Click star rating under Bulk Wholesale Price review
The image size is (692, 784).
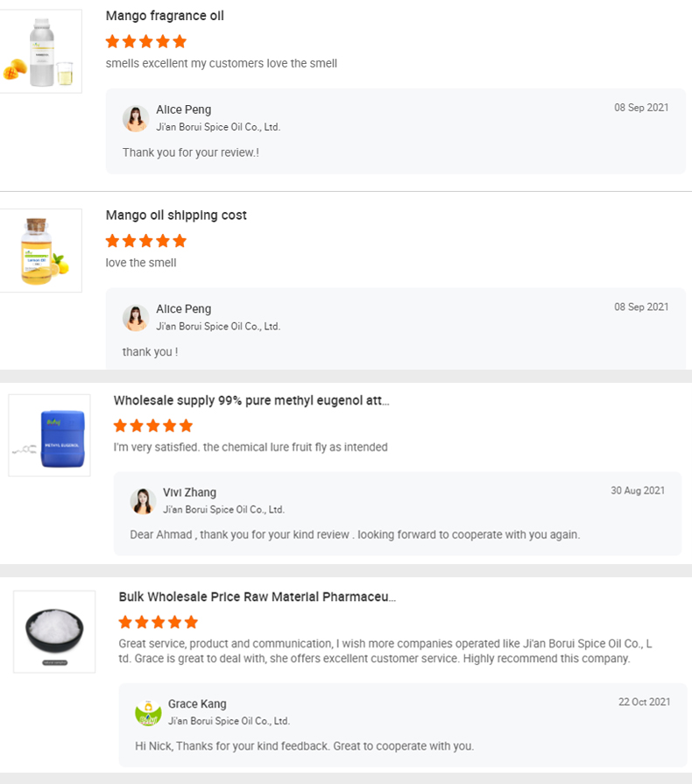(x=159, y=622)
